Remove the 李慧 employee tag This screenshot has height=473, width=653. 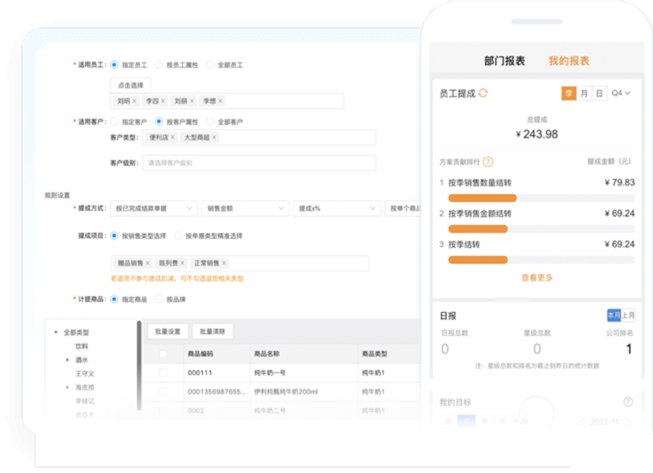pyautogui.click(x=220, y=101)
